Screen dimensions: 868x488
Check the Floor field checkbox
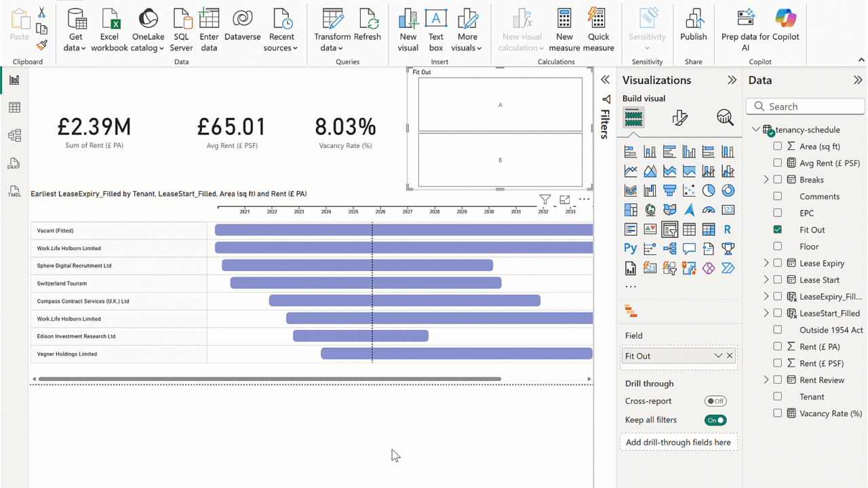pyautogui.click(x=778, y=247)
